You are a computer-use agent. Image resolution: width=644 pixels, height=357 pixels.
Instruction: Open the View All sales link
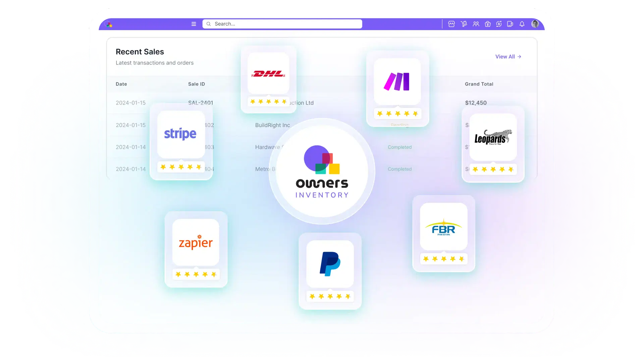click(x=508, y=57)
